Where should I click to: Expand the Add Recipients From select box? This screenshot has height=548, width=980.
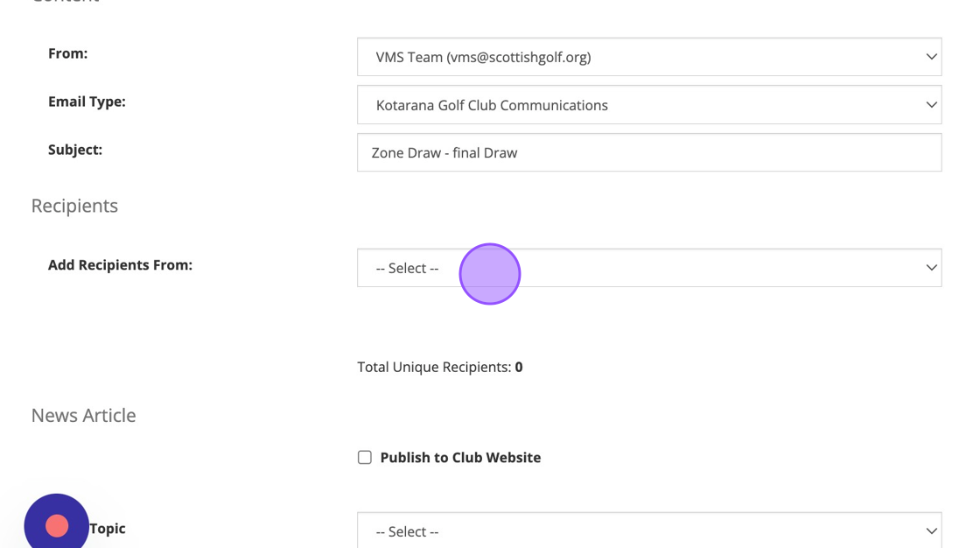tap(647, 268)
